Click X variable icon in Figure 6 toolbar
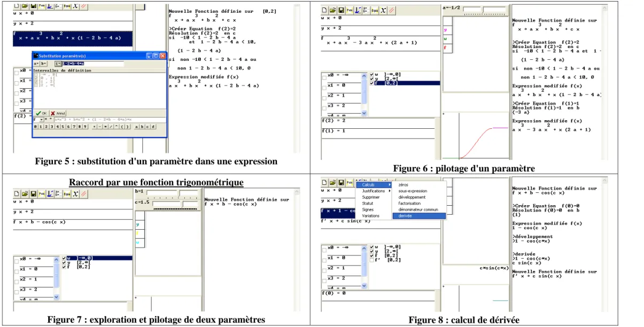Viewport: 644px width, 327px height. [383, 10]
